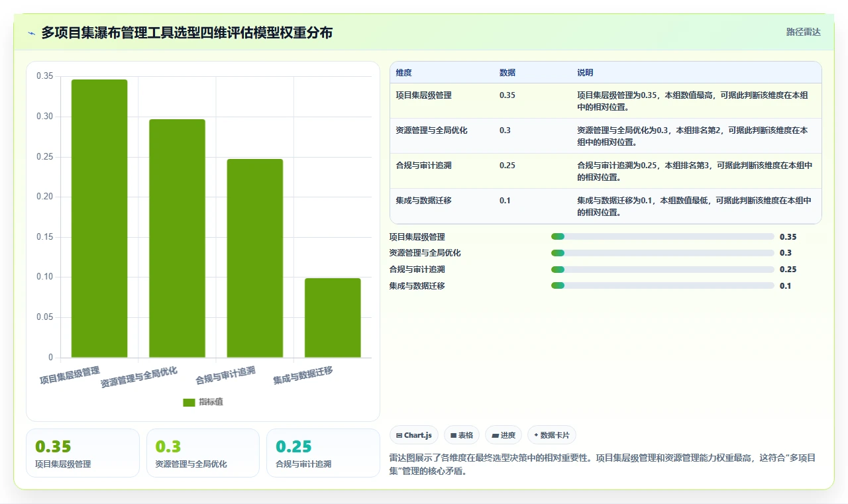Click the 0.25 合规与审计追溯 data card

323,453
